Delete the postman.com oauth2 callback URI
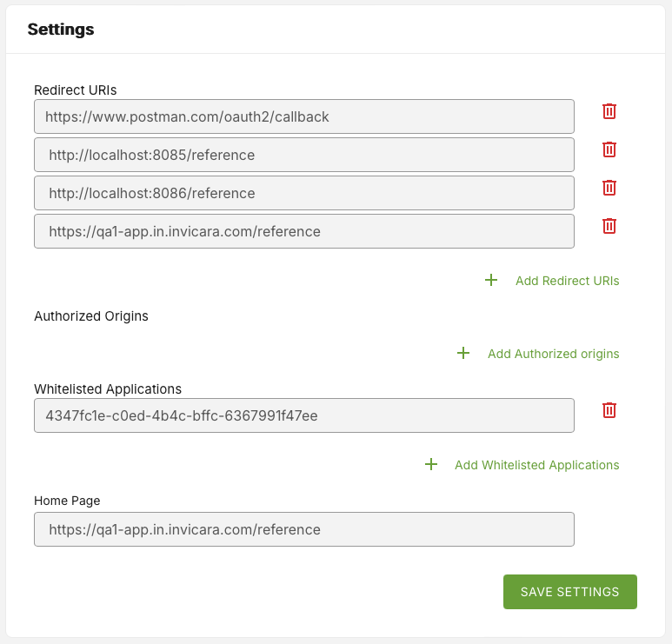This screenshot has height=644, width=672. coord(609,111)
